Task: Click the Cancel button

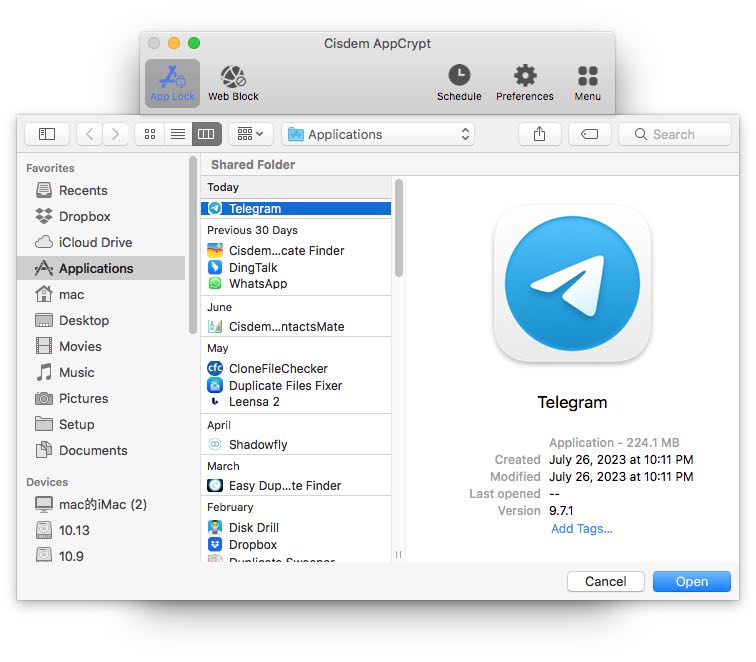Action: (606, 581)
